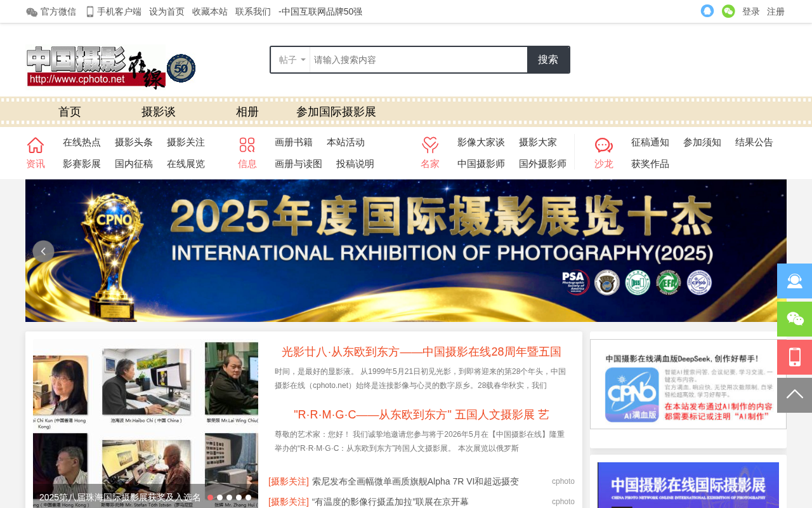The image size is (812, 508).
Task: Click the QQ login icon
Action: (707, 11)
